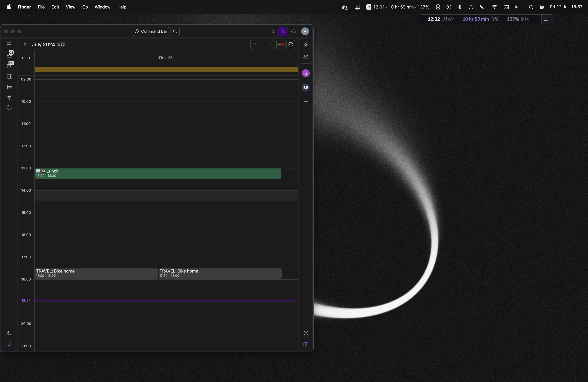
Task: Click the purple phone icon in the sidebar
Action: pyautogui.click(x=9, y=343)
